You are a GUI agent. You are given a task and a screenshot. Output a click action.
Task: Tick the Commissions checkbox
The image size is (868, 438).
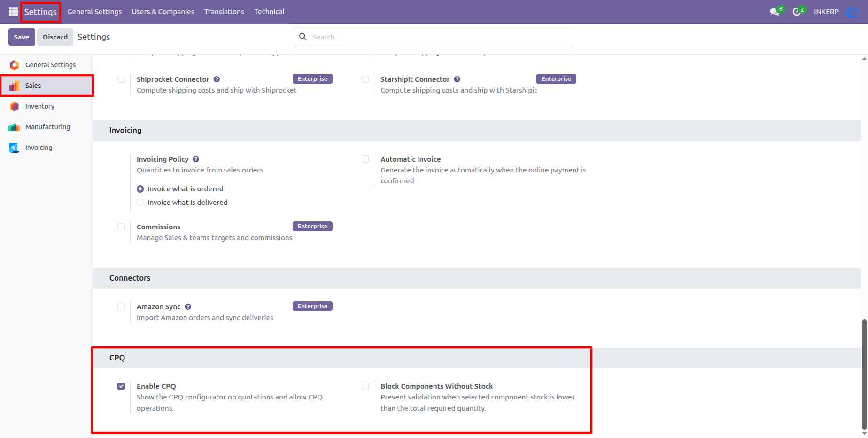tap(121, 227)
